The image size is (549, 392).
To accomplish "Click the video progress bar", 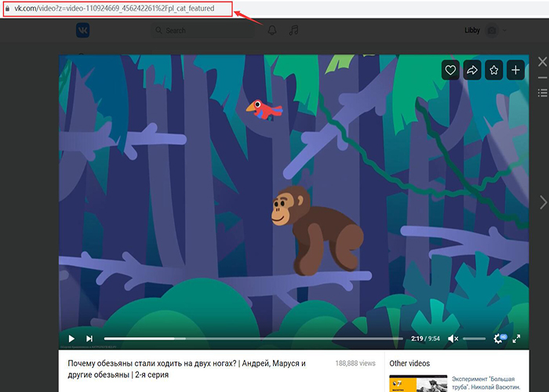I will 253,339.
